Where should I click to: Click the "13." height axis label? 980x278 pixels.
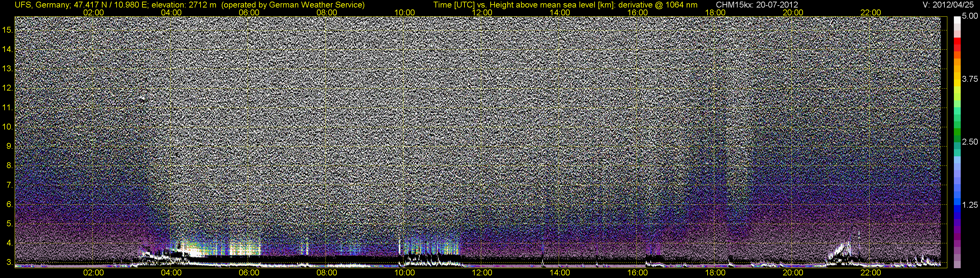[8, 69]
